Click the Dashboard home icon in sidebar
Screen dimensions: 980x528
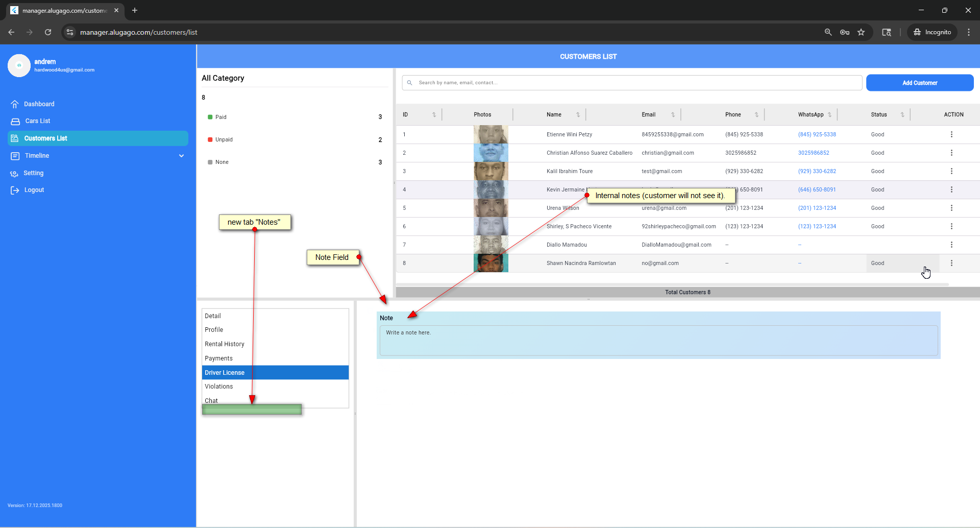click(x=15, y=104)
